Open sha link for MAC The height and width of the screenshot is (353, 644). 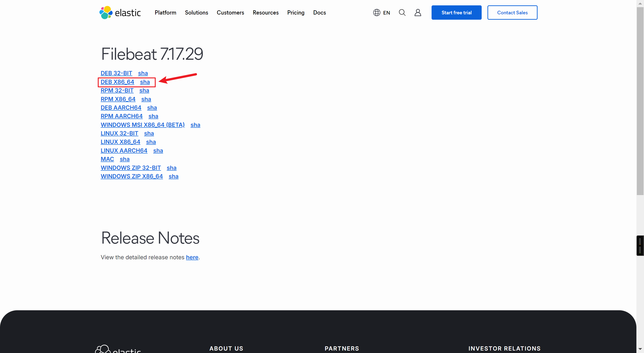(125, 159)
